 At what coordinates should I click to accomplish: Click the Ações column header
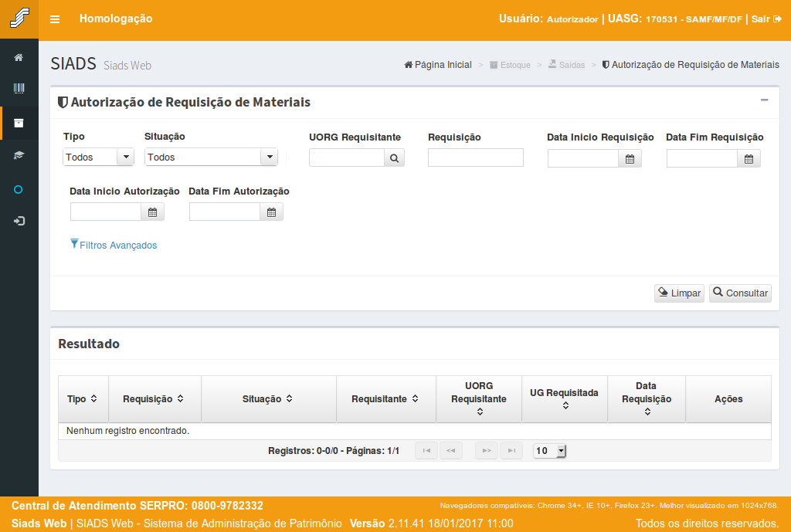728,399
